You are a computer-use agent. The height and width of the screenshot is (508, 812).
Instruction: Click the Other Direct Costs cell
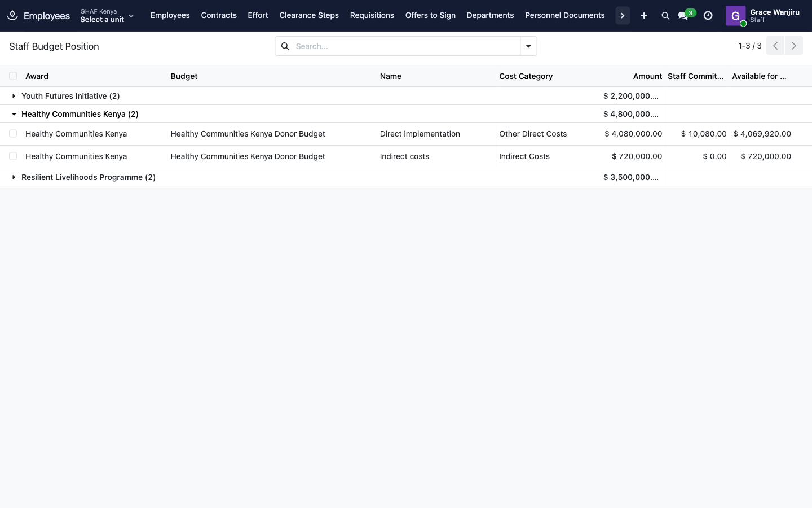533,134
